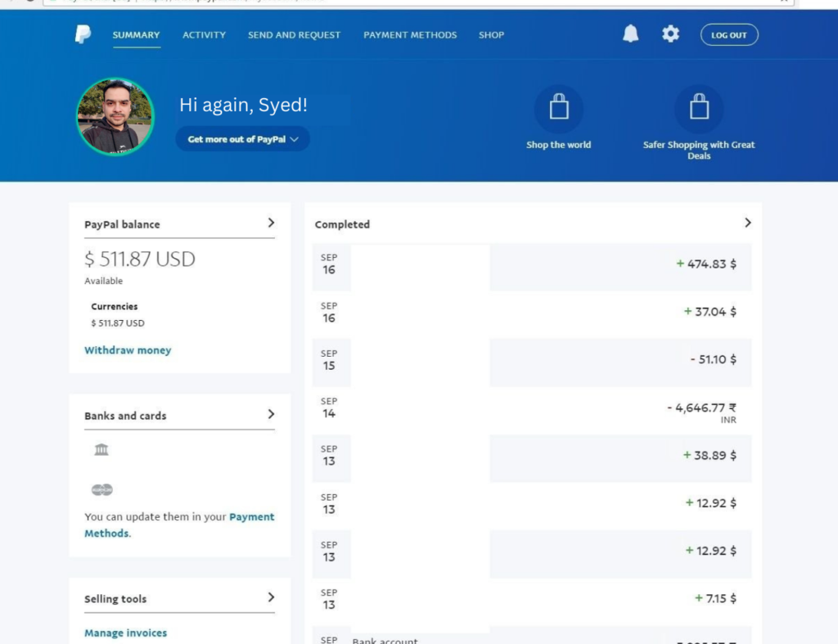
Task: Expand Get more out of PayPal dropdown
Action: [x=242, y=139]
